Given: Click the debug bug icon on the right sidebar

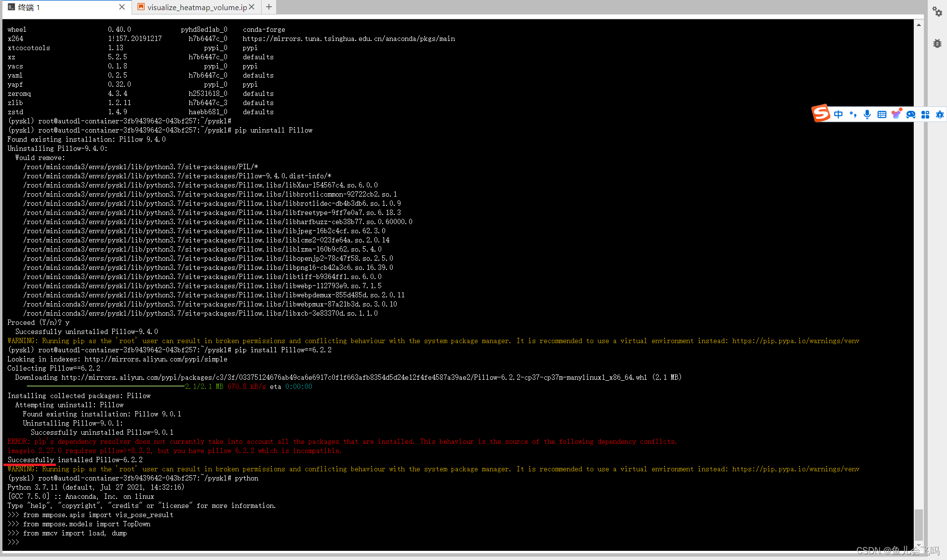Looking at the screenshot, I should (937, 43).
